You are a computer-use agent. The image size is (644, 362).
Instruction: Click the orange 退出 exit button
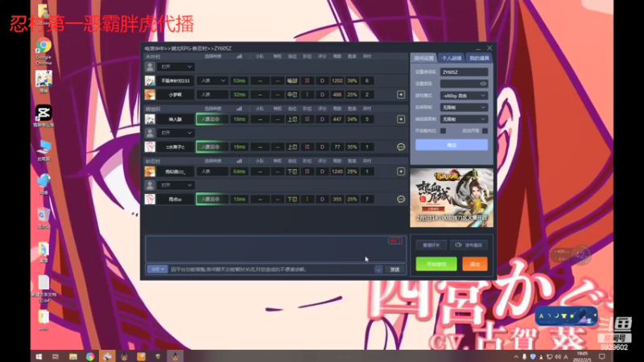(x=475, y=264)
